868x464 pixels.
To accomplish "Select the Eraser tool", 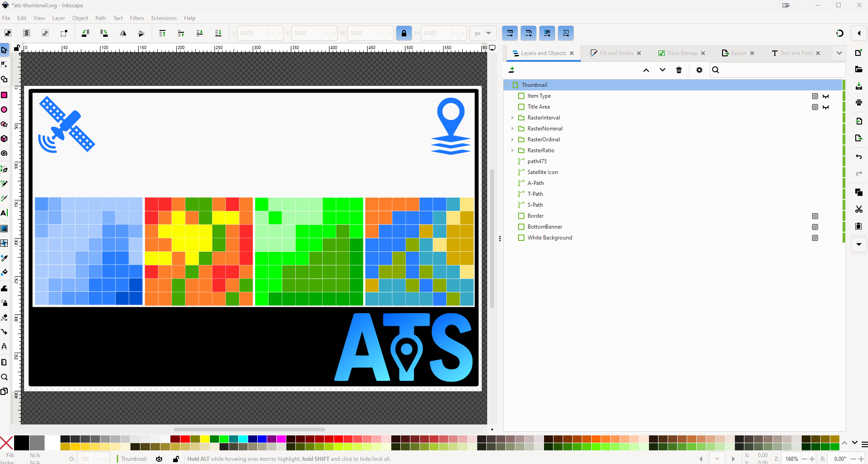I will tap(5, 317).
